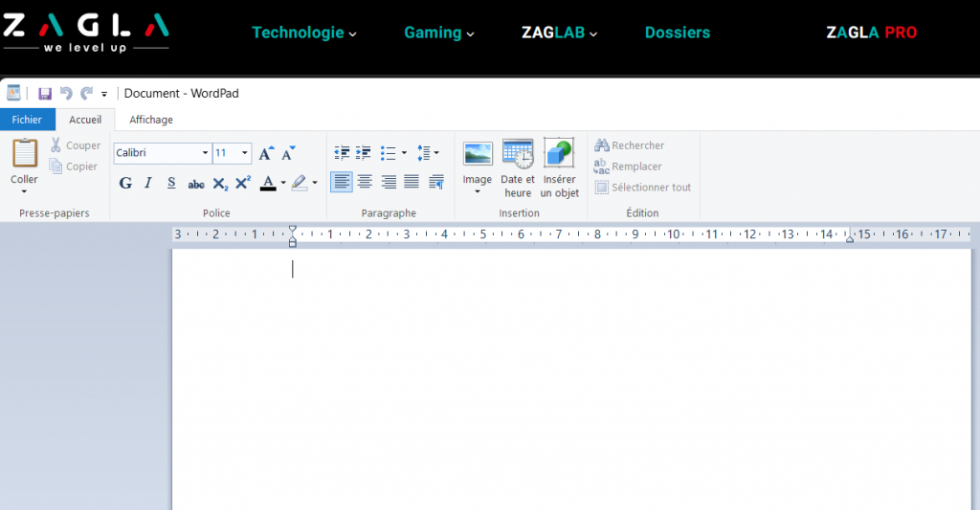Click the Rechercher button

pyautogui.click(x=629, y=145)
